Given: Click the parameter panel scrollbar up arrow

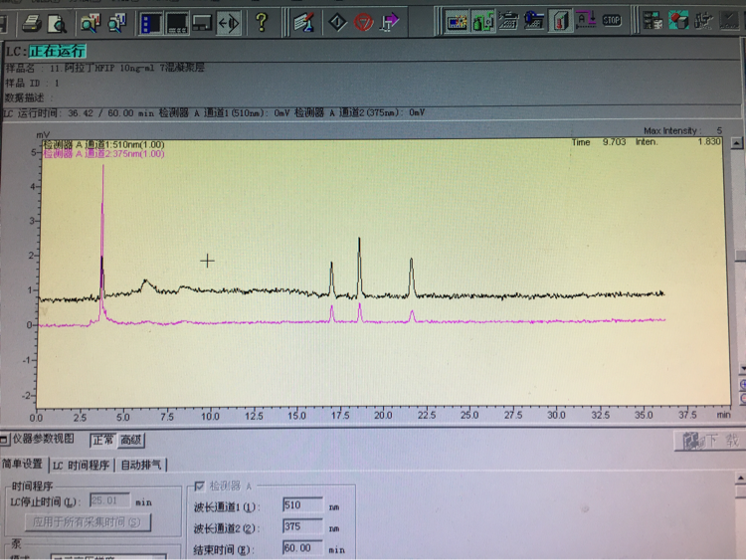Looking at the screenshot, I should click(741, 477).
